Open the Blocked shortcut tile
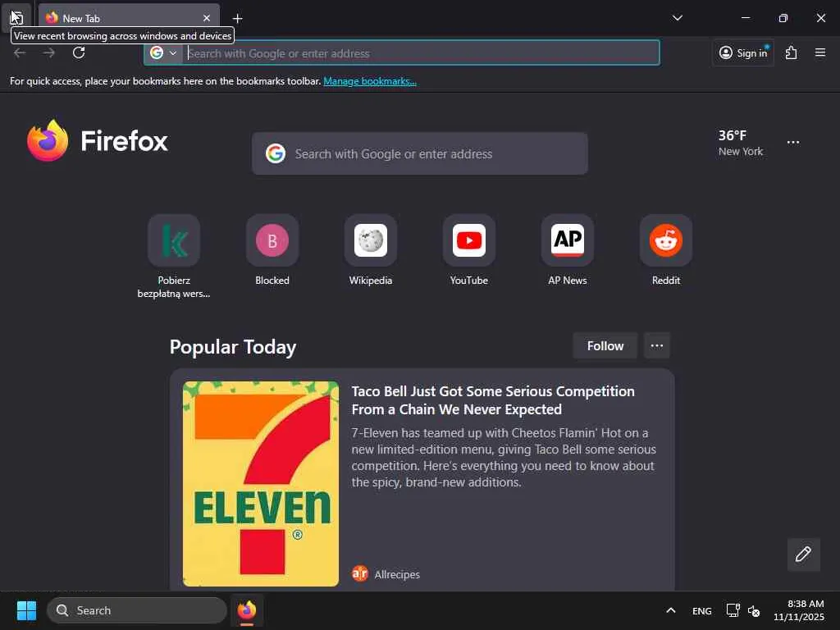 coord(272,249)
